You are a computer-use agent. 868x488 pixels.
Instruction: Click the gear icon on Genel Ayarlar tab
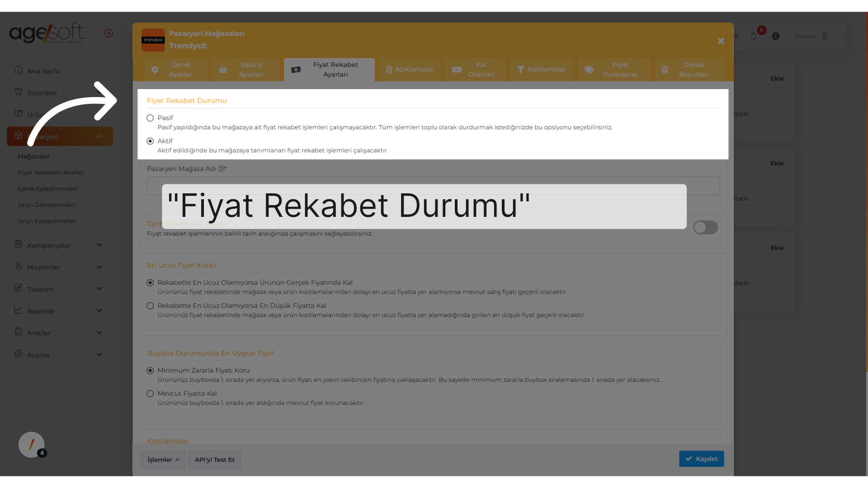click(x=155, y=70)
